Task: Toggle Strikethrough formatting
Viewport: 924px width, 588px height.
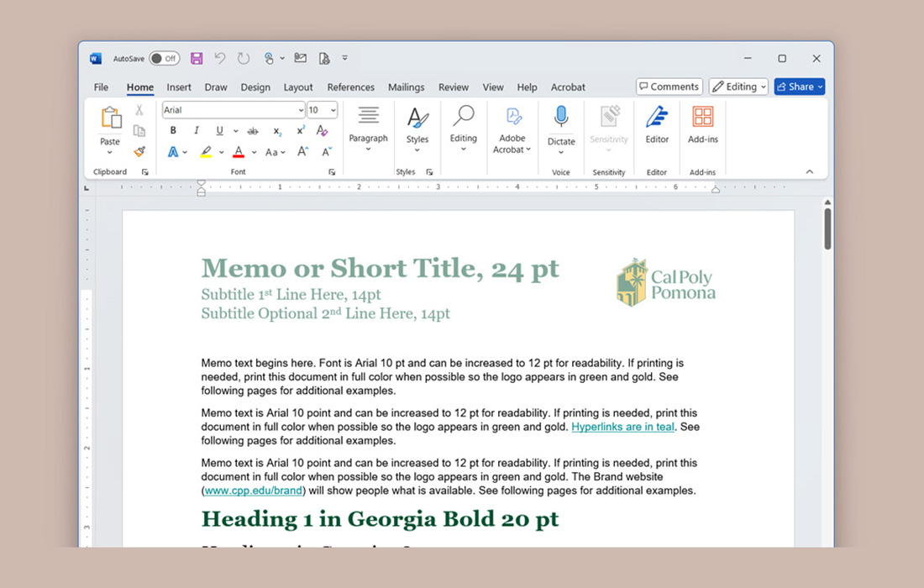Action: click(253, 131)
